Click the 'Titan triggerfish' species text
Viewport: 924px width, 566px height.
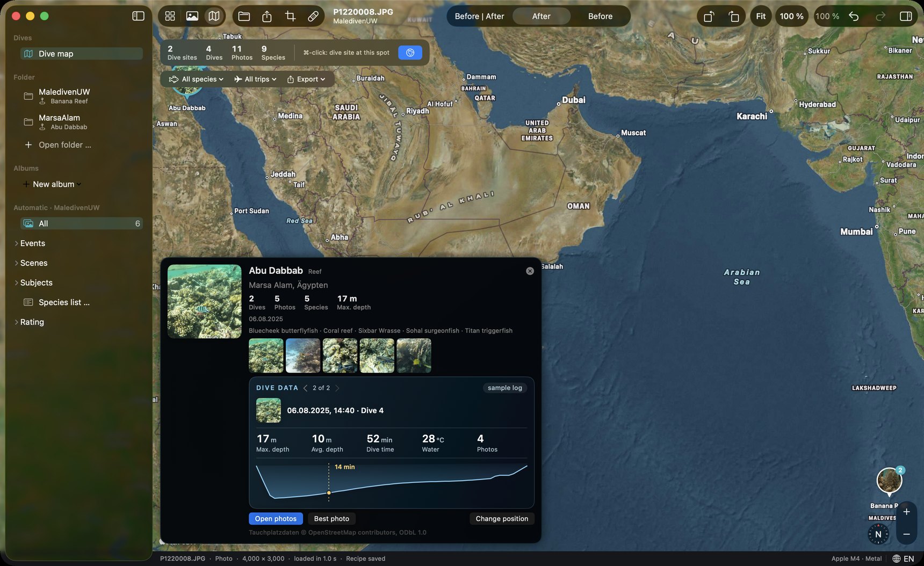tap(488, 331)
